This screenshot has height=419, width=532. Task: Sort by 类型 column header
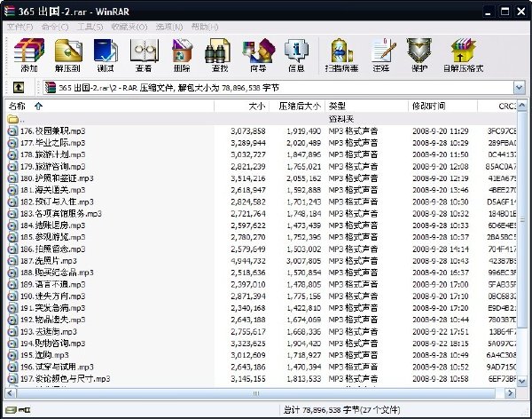click(367, 107)
